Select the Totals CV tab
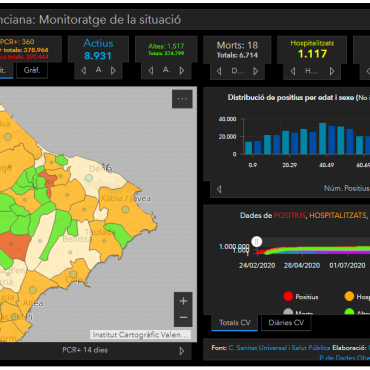This screenshot has height=370, width=370. click(235, 323)
